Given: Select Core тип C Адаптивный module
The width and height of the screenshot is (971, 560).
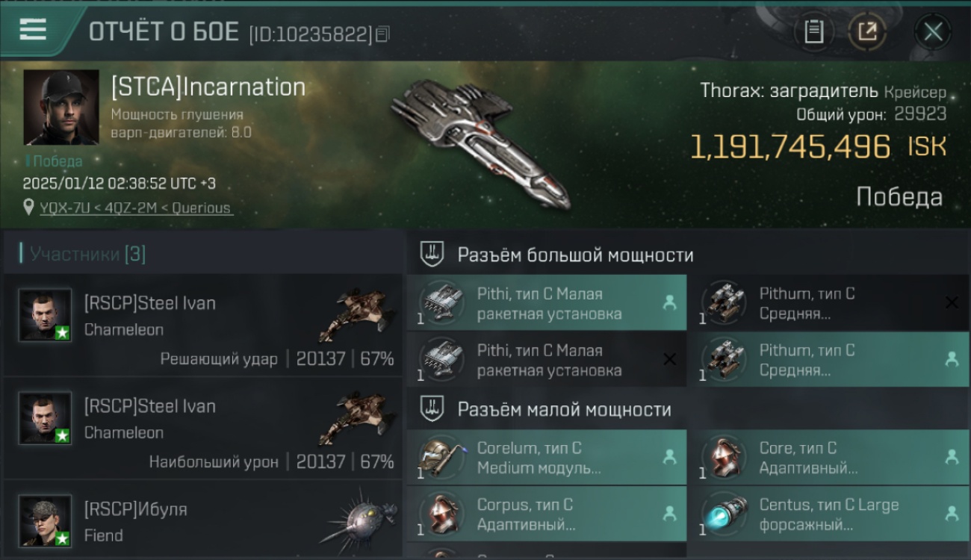Looking at the screenshot, I should click(x=828, y=457).
